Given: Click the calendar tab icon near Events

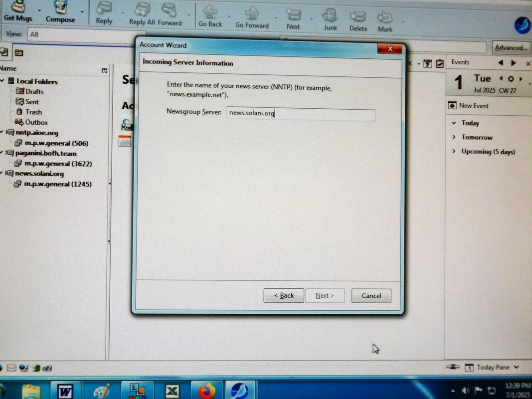Looking at the screenshot, I should coord(427,63).
